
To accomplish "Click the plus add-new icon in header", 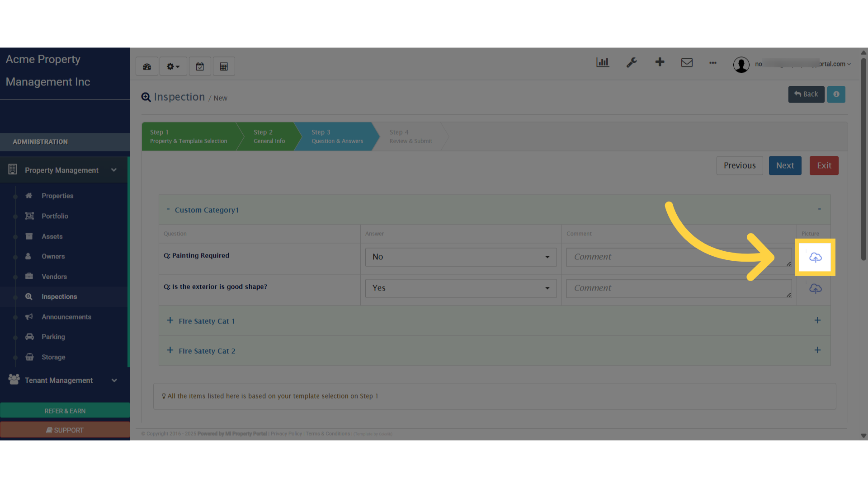I will (x=660, y=62).
